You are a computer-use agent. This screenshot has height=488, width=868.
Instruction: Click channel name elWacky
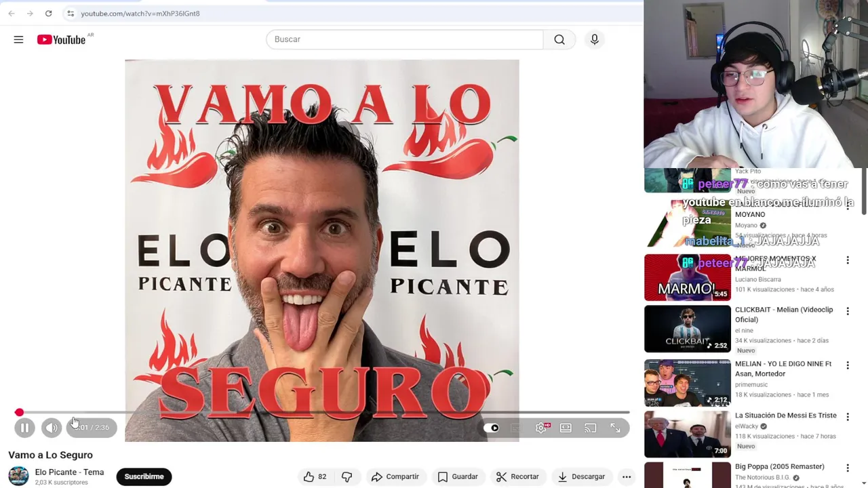coord(747,426)
